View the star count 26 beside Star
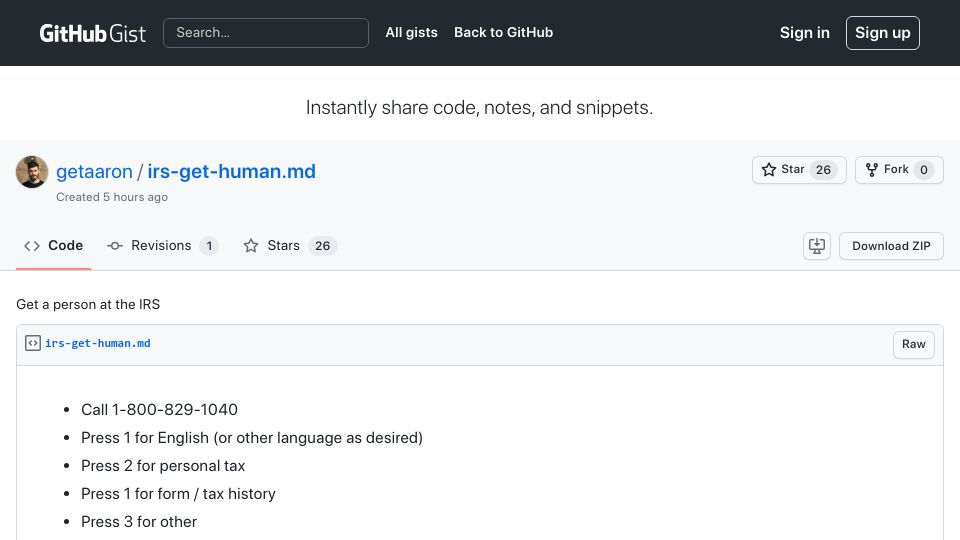Viewport: 960px width, 540px height. [823, 170]
